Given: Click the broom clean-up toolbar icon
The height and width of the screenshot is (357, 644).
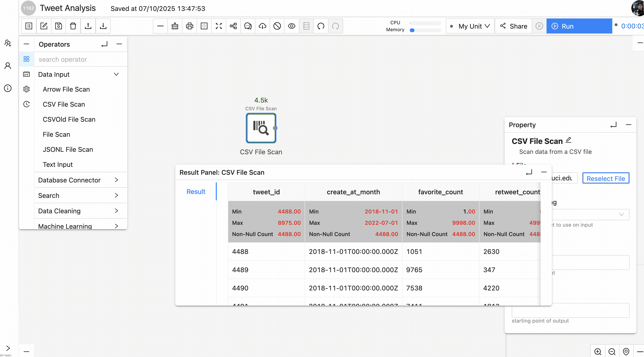Looking at the screenshot, I should tap(175, 26).
